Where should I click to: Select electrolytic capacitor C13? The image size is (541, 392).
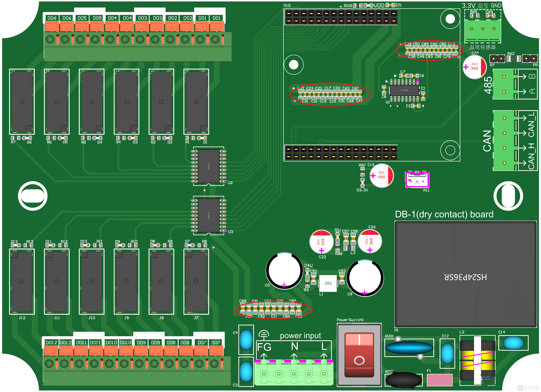(x=382, y=176)
